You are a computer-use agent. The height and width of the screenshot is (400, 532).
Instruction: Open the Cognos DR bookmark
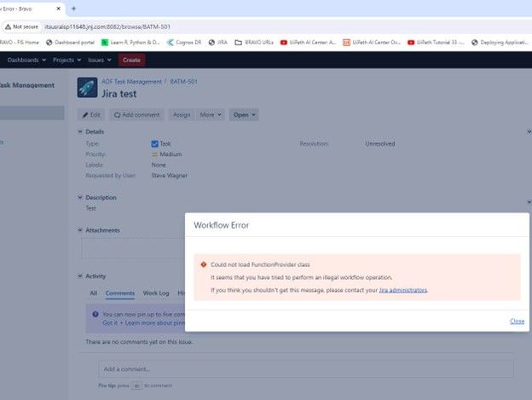184,43
